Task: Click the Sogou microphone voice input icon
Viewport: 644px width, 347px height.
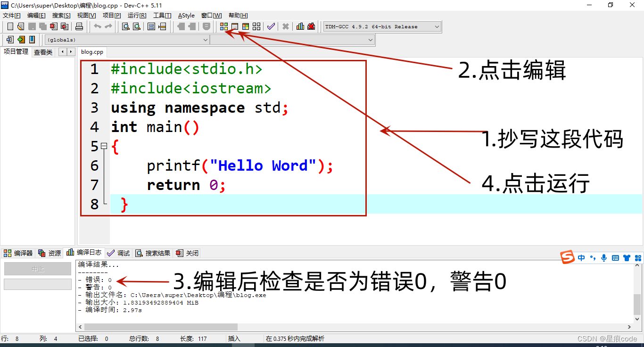Action: coord(604,258)
